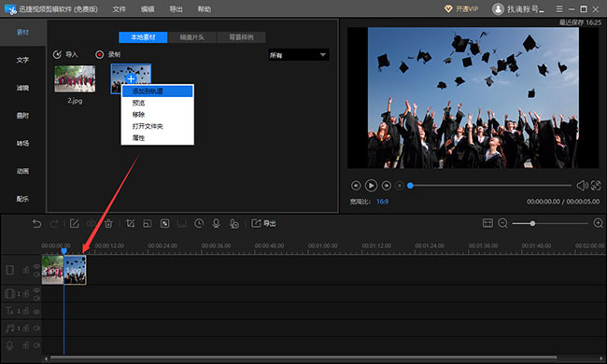Click the split clip icon

[x=92, y=224]
